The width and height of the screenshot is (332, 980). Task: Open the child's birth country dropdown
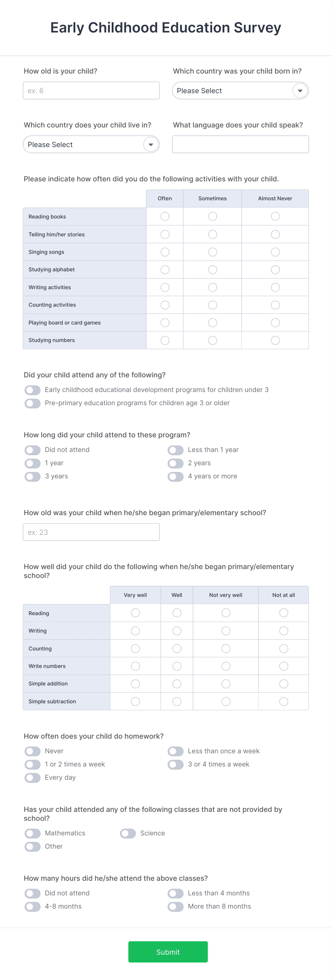(x=240, y=91)
